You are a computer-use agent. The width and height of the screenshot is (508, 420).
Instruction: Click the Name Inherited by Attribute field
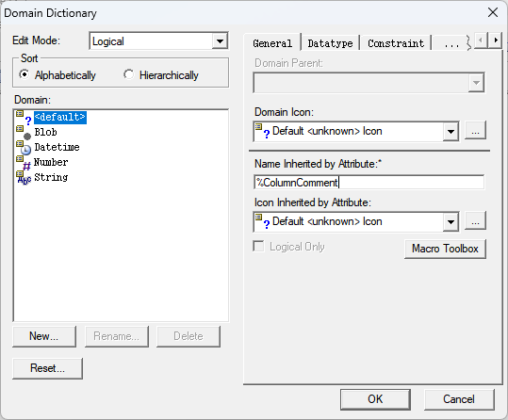point(369,183)
